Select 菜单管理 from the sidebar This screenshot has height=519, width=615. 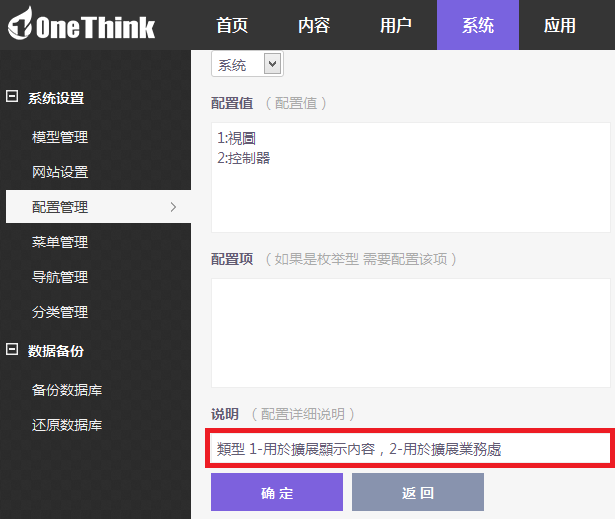pyautogui.click(x=60, y=242)
